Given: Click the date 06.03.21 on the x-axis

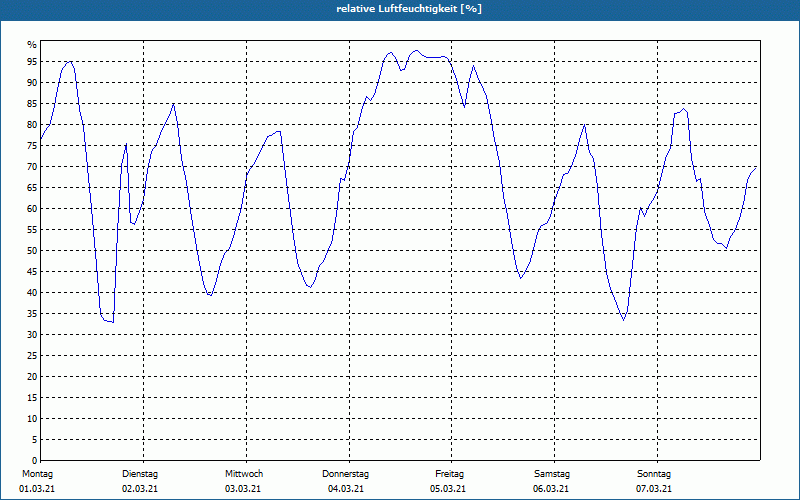Looking at the screenshot, I should (551, 489).
